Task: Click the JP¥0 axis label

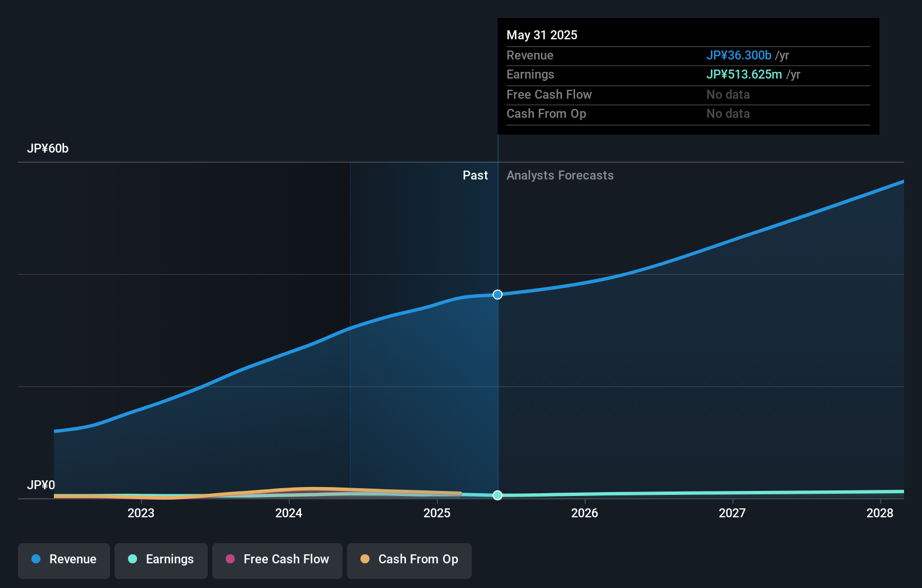Action: [41, 485]
